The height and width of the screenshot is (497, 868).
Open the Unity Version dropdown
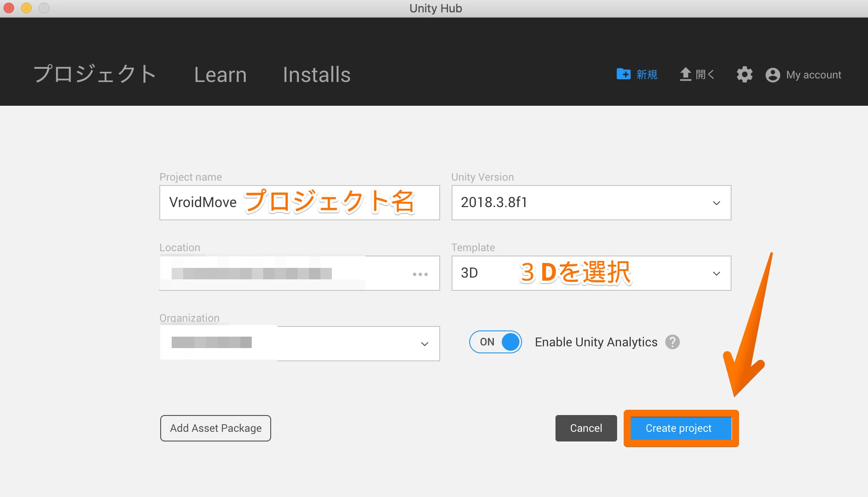591,203
